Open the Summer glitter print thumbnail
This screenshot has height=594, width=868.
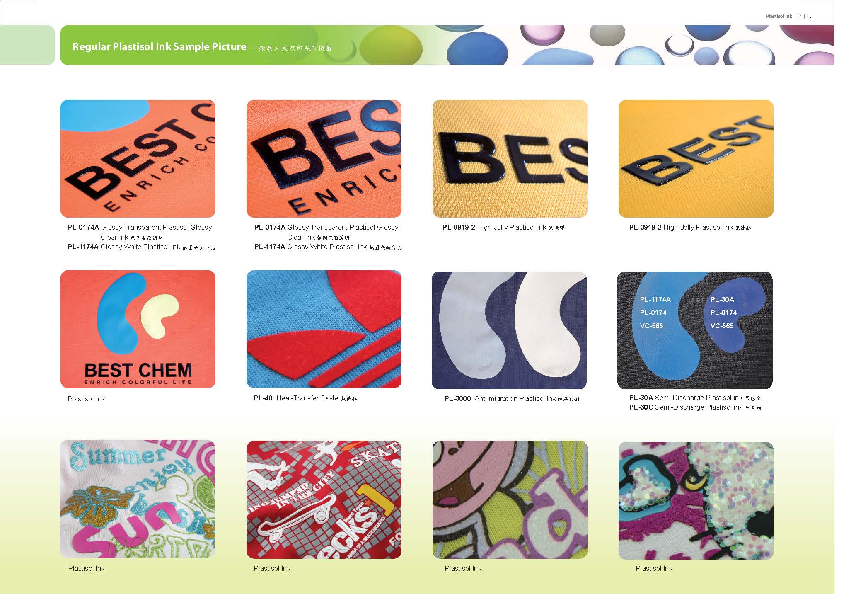(138, 499)
